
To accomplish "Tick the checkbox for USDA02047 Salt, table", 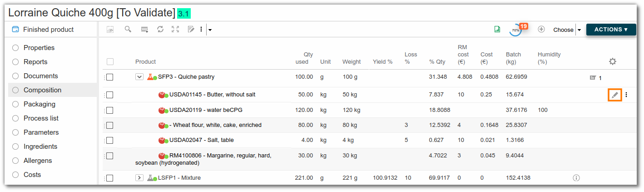I will [x=109, y=140].
